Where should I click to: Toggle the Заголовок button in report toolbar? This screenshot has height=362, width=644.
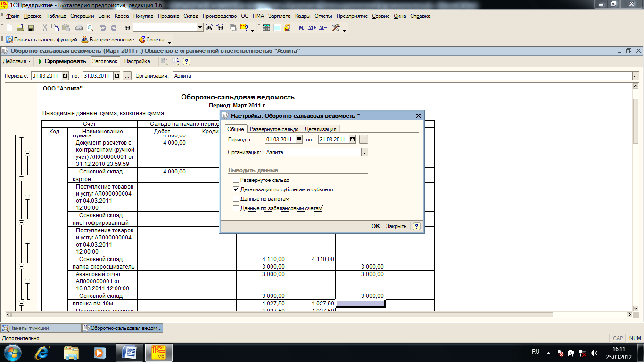pyautogui.click(x=105, y=61)
